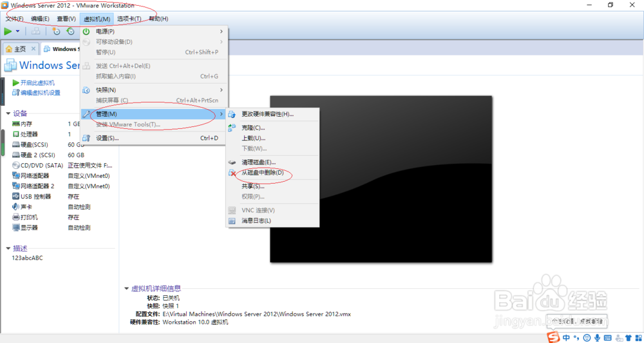
Task: Click the revert to snapshot icon in toolbar
Action: click(71, 31)
